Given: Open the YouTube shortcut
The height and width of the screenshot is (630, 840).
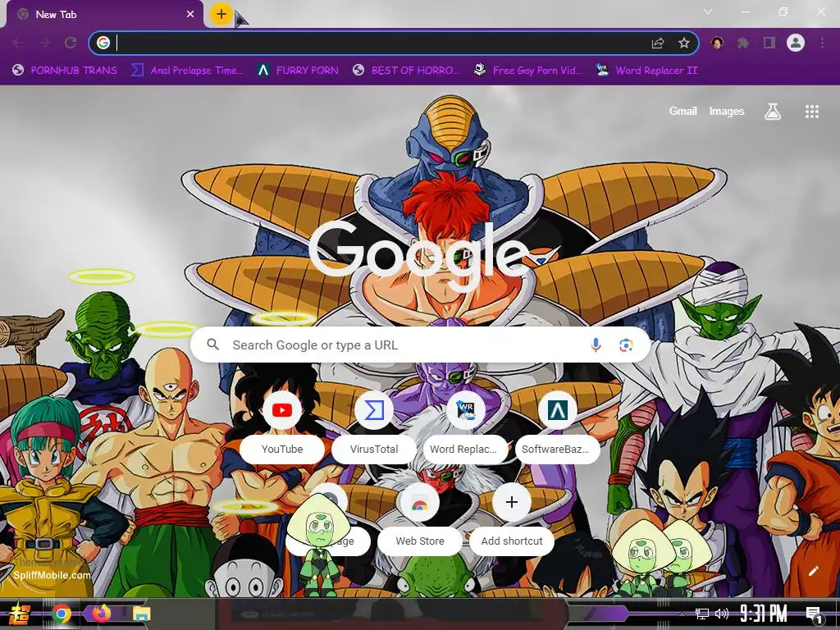Looking at the screenshot, I should point(282,427).
